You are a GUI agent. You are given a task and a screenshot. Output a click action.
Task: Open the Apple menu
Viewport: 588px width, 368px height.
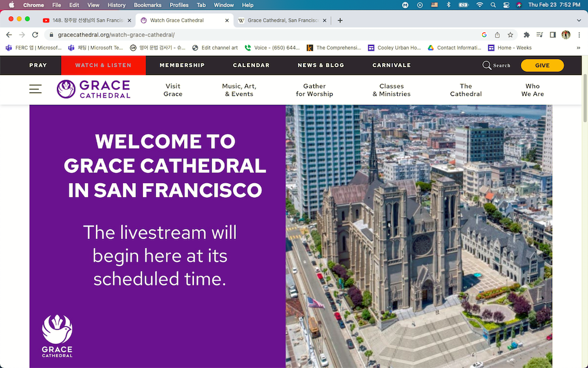coord(11,5)
